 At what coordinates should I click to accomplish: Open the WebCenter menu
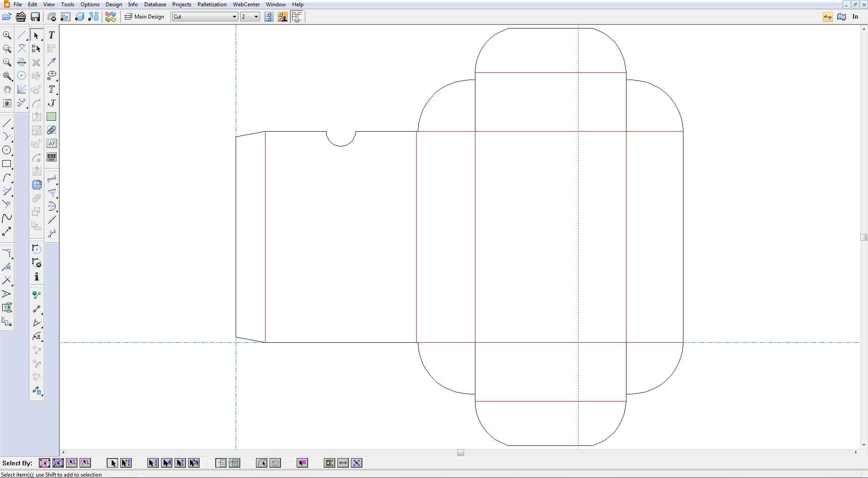click(246, 5)
